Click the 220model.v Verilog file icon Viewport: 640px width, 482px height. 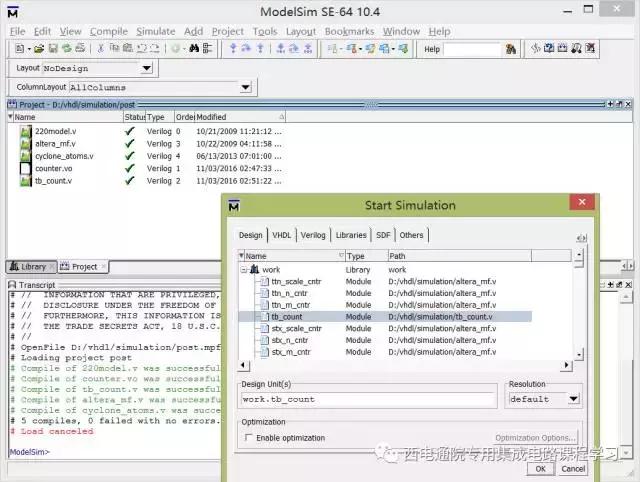coord(26,131)
